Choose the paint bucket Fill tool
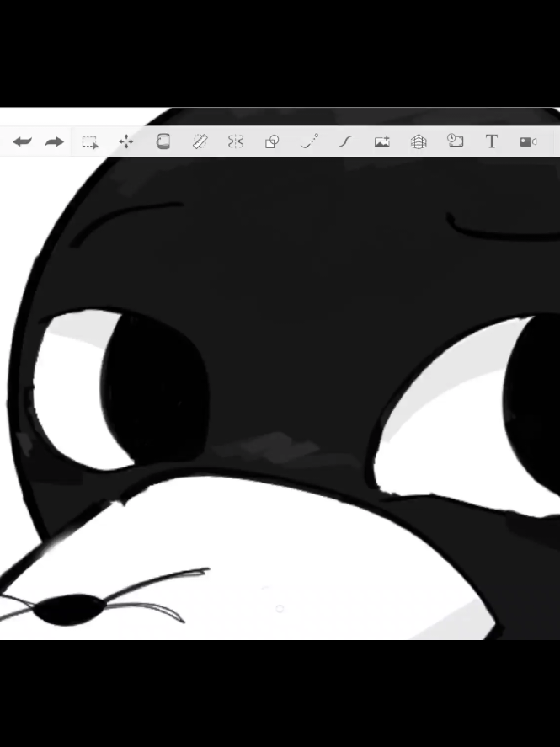Viewport: 560px width, 747px height. [163, 141]
